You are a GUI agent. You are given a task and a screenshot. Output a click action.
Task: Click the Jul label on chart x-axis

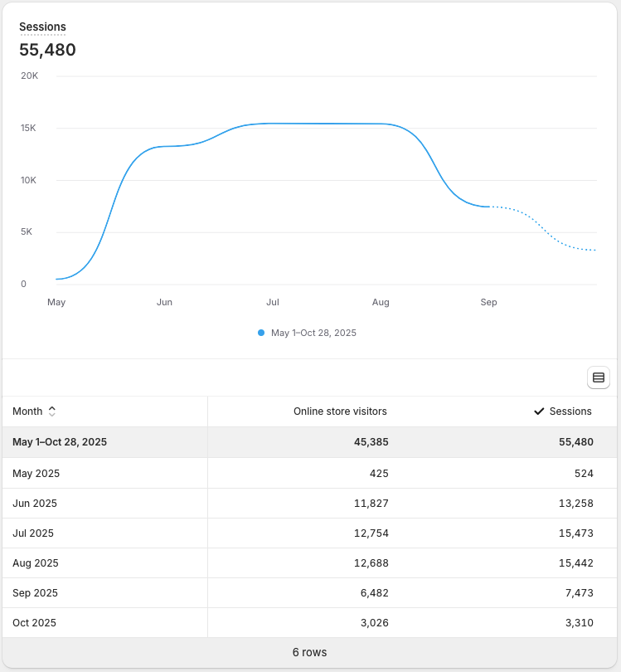point(272,302)
